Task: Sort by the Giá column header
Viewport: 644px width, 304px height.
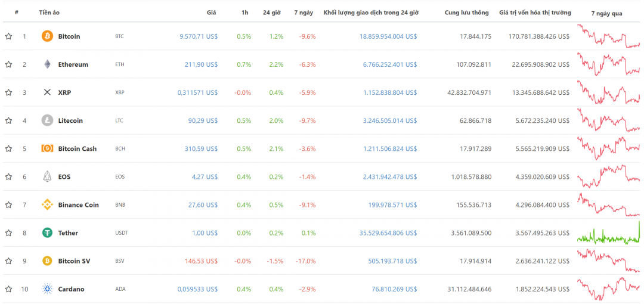Action: point(211,13)
